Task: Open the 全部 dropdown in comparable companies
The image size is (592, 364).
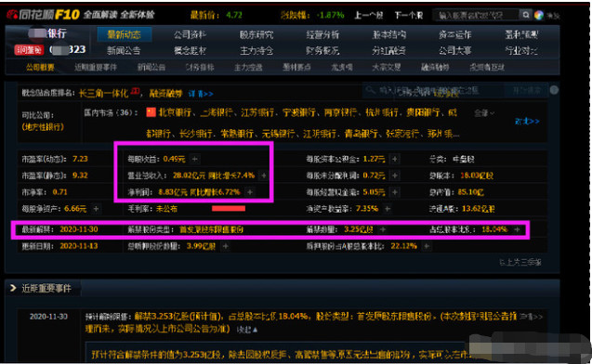Action: coord(484,112)
